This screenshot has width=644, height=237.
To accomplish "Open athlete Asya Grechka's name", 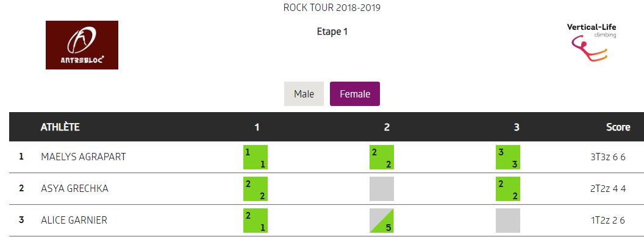I will 75,188.
